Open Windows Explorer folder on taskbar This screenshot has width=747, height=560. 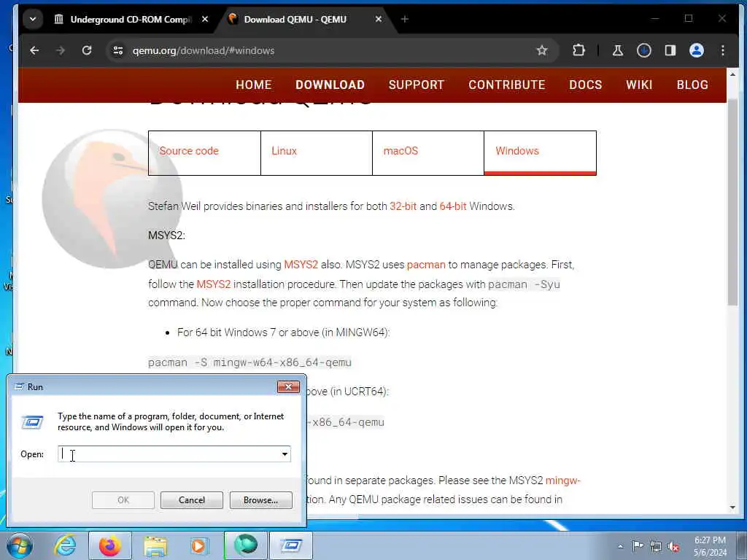tap(155, 545)
